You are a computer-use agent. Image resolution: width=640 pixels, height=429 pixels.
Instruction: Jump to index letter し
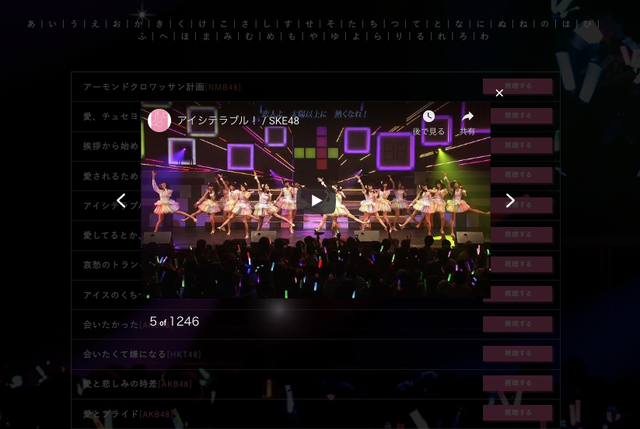267,24
